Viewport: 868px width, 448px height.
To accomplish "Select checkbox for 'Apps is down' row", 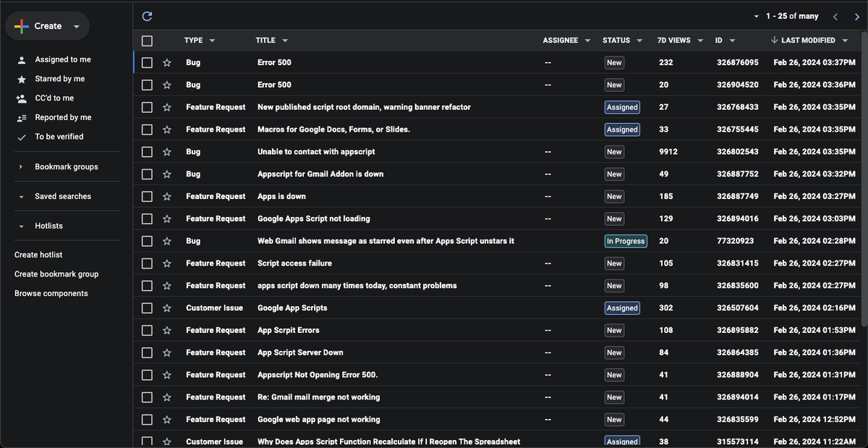I will pyautogui.click(x=147, y=196).
